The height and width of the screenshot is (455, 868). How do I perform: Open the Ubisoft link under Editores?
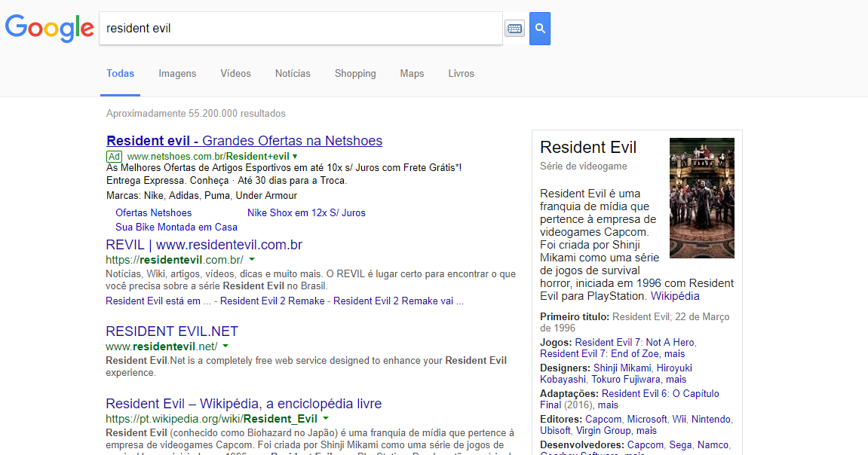tap(555, 430)
